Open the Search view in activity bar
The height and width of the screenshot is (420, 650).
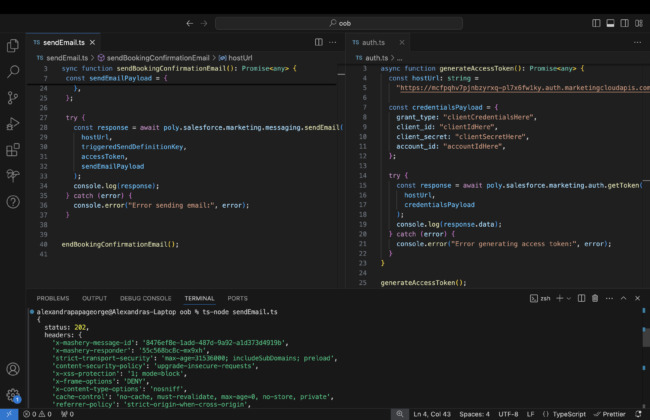pos(13,72)
